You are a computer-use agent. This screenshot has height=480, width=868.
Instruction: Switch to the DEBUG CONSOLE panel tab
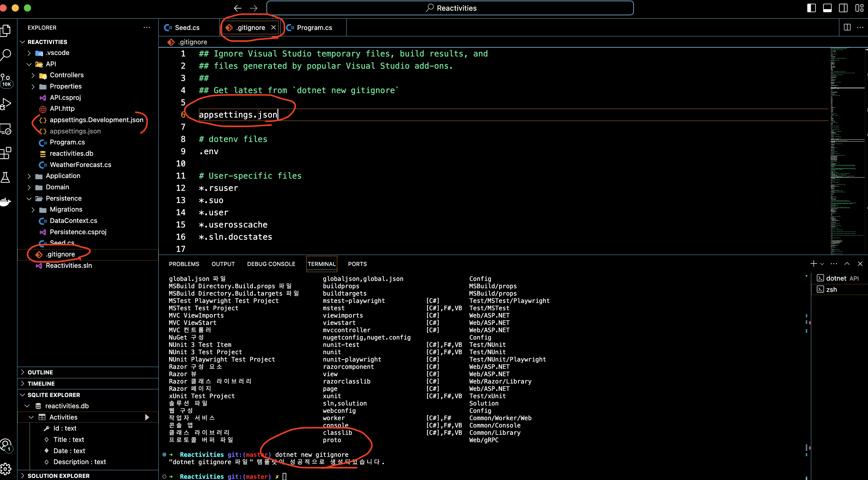271,264
